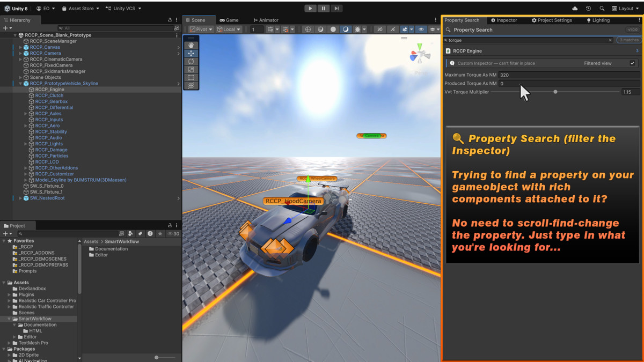Toggle hidden packages count 30
Screen dimensions: 644x362
(x=173, y=234)
